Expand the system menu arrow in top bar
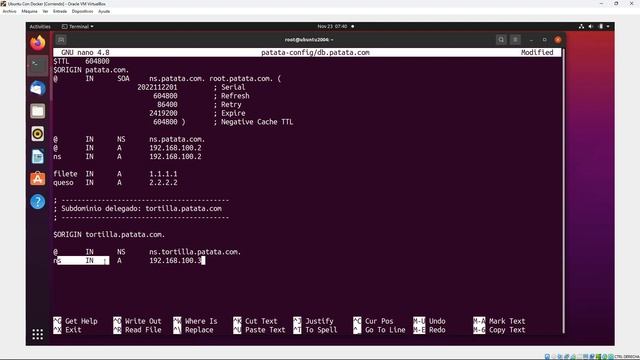The width and height of the screenshot is (640, 360). tap(608, 27)
